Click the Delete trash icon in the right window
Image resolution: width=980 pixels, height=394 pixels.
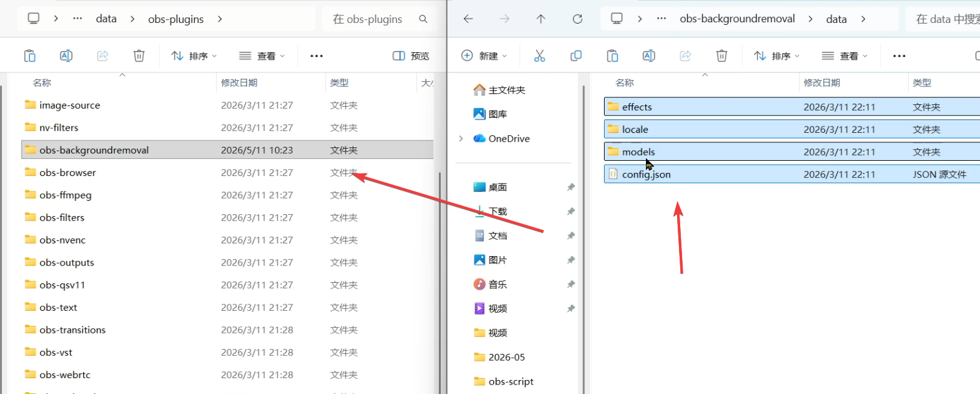722,56
